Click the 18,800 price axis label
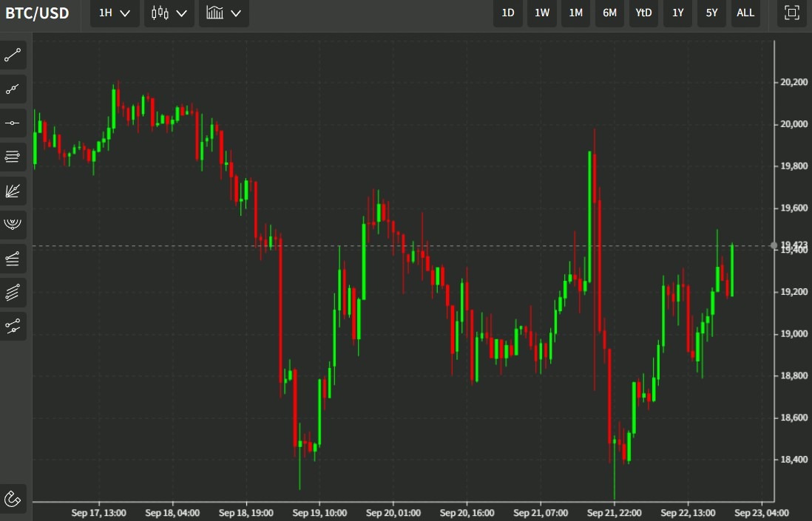The width and height of the screenshot is (812, 521). click(794, 375)
